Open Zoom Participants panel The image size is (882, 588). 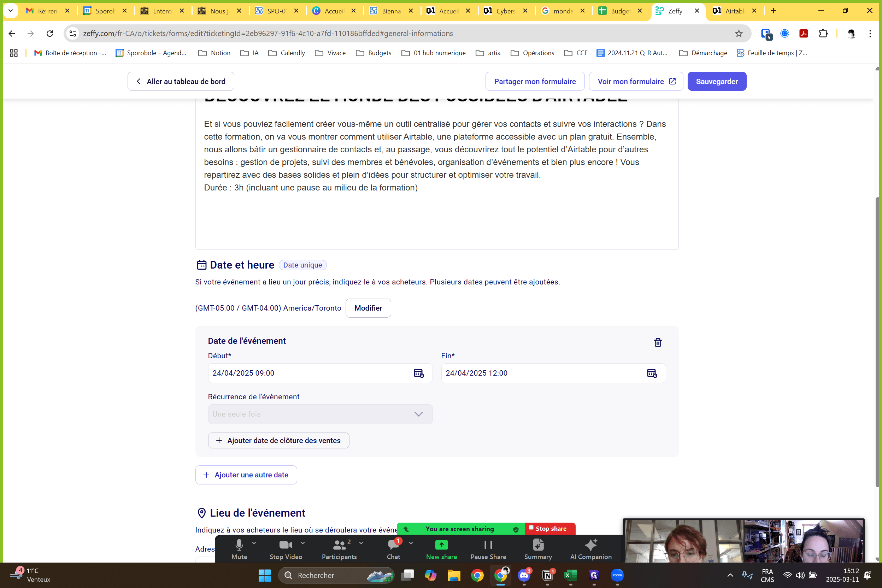tap(339, 549)
